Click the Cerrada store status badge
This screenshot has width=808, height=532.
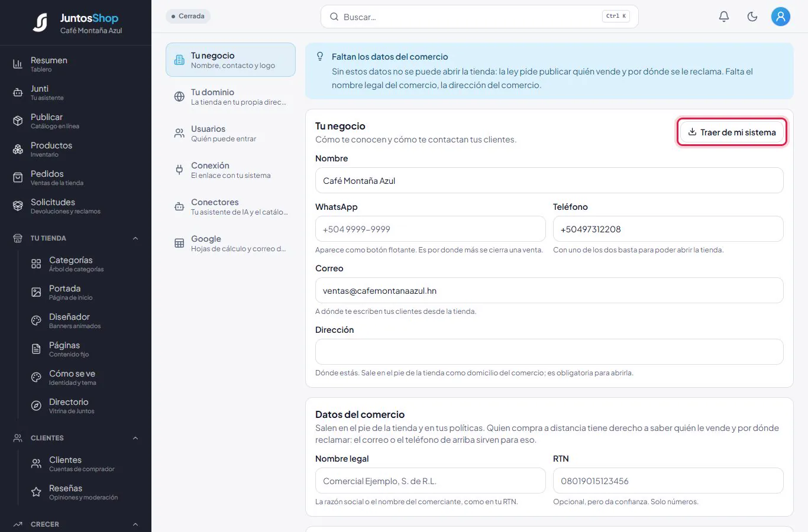pos(188,16)
